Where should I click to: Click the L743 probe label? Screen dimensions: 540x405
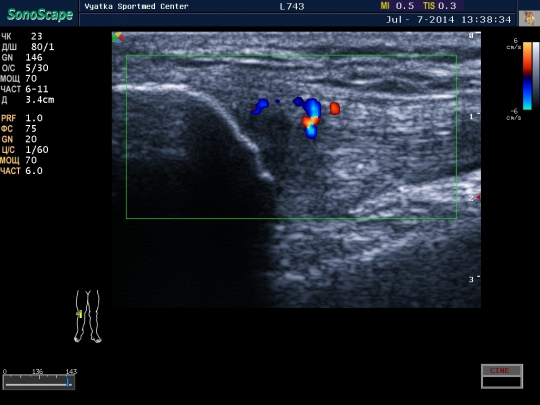tap(292, 7)
